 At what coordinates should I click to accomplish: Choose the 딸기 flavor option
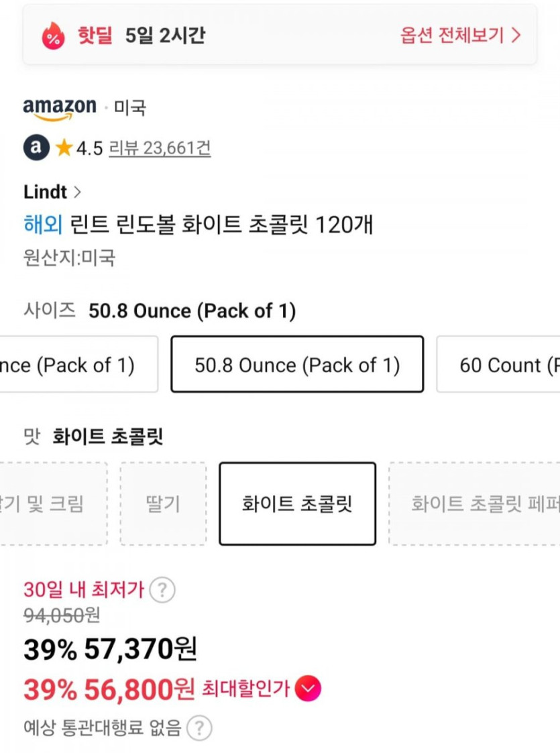pyautogui.click(x=163, y=504)
